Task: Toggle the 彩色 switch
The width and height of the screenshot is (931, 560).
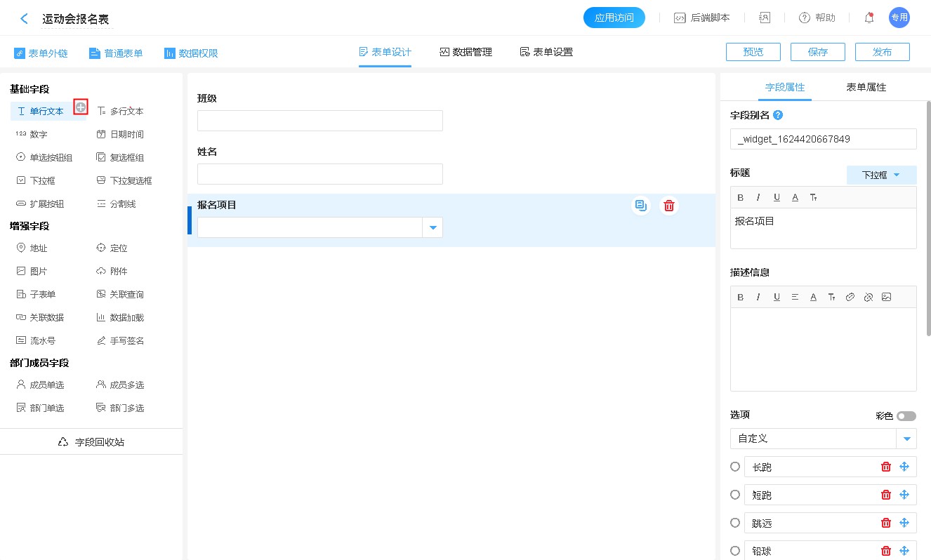Action: click(x=906, y=416)
